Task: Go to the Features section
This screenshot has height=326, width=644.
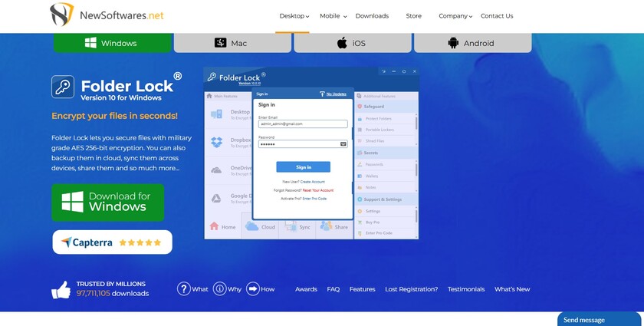Action: (x=362, y=289)
